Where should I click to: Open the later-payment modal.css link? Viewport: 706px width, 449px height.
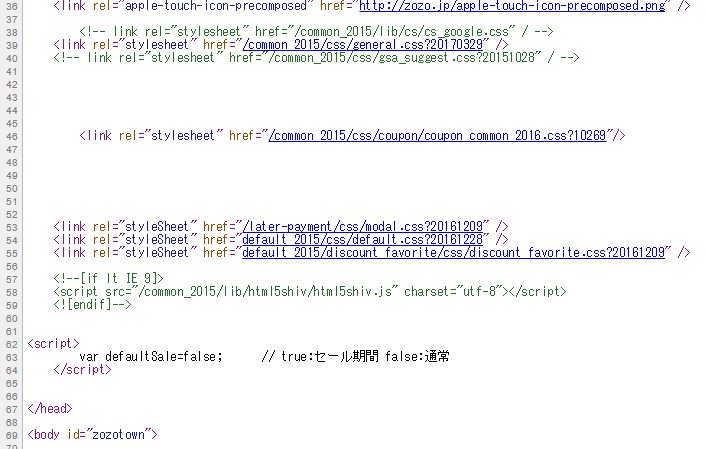(x=362, y=227)
